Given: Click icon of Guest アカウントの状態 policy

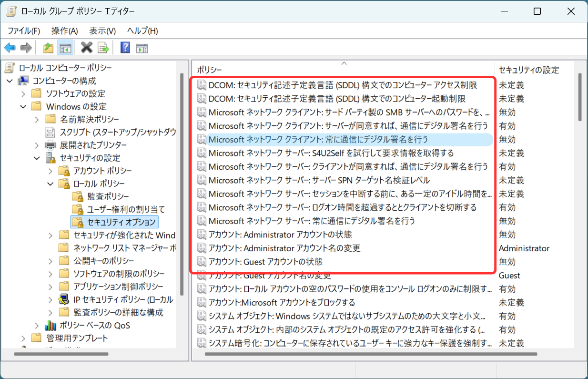Looking at the screenshot, I should coord(201,262).
